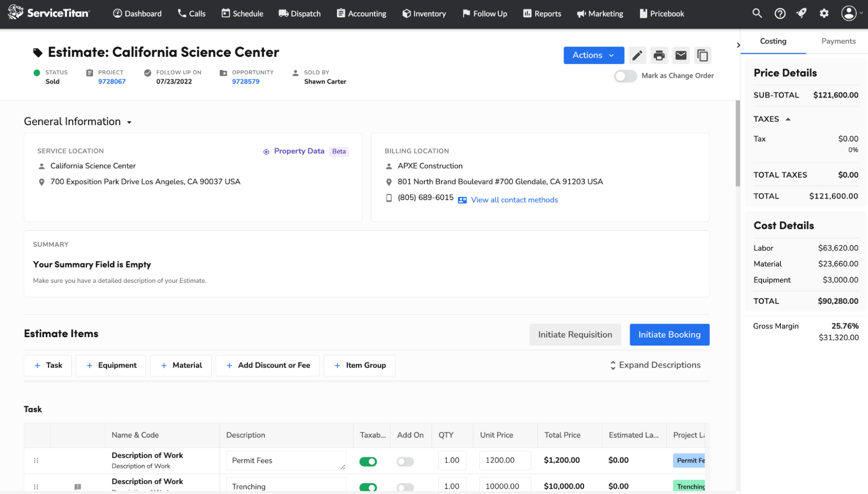Enable Mark as Change Order switch
Screen dimensions: 868x494
coord(625,76)
